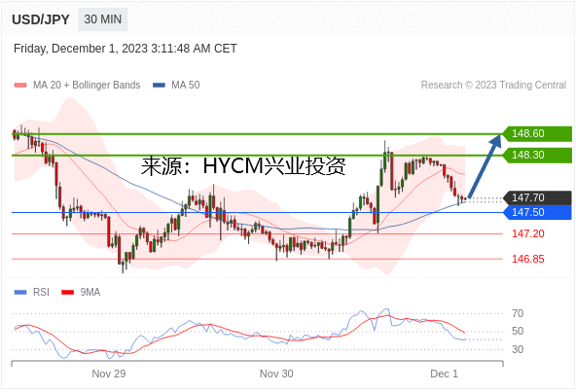Click the red 147.20 support label

(528, 233)
